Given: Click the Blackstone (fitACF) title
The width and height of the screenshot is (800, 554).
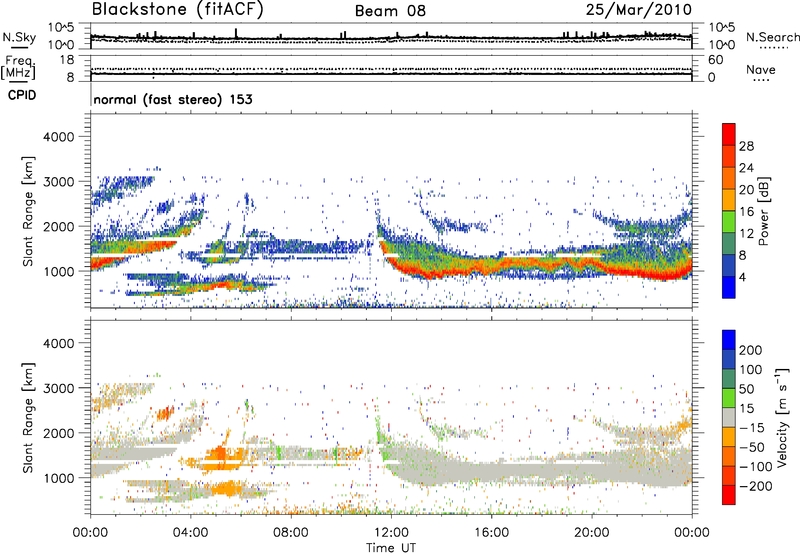Looking at the screenshot, I should (178, 9).
